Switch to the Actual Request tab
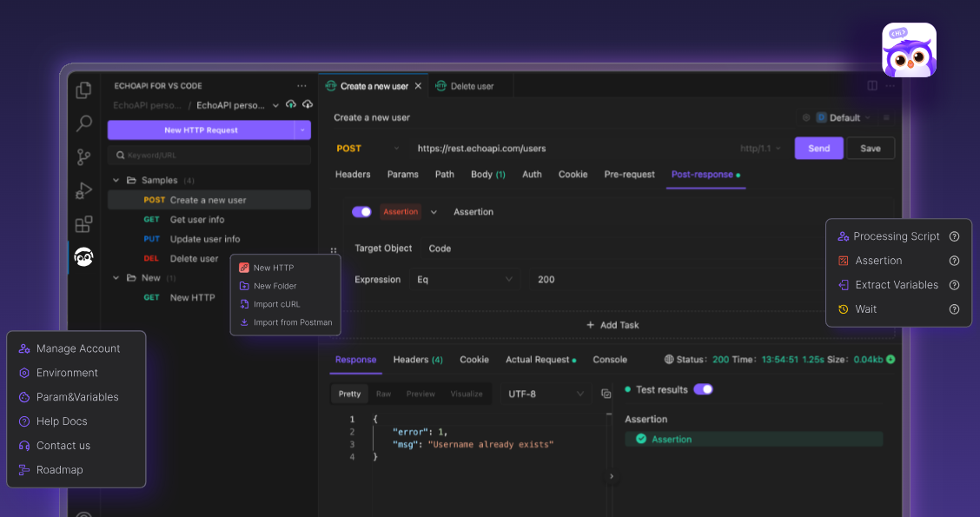 pyautogui.click(x=540, y=360)
